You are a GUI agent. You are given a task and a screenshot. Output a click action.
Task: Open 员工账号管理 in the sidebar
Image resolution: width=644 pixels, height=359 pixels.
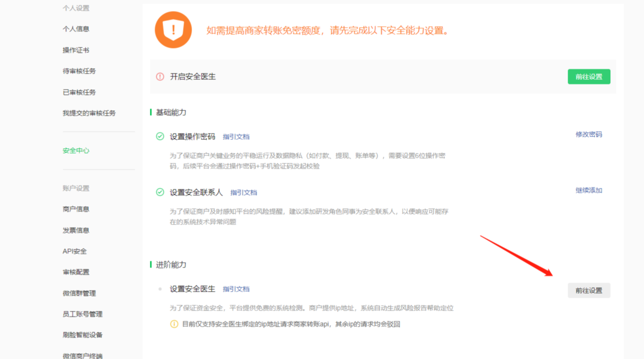(x=82, y=314)
